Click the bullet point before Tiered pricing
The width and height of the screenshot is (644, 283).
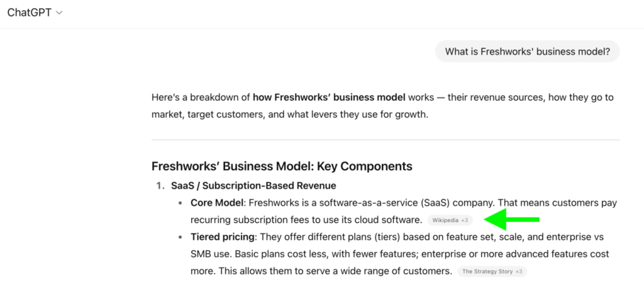(181, 237)
